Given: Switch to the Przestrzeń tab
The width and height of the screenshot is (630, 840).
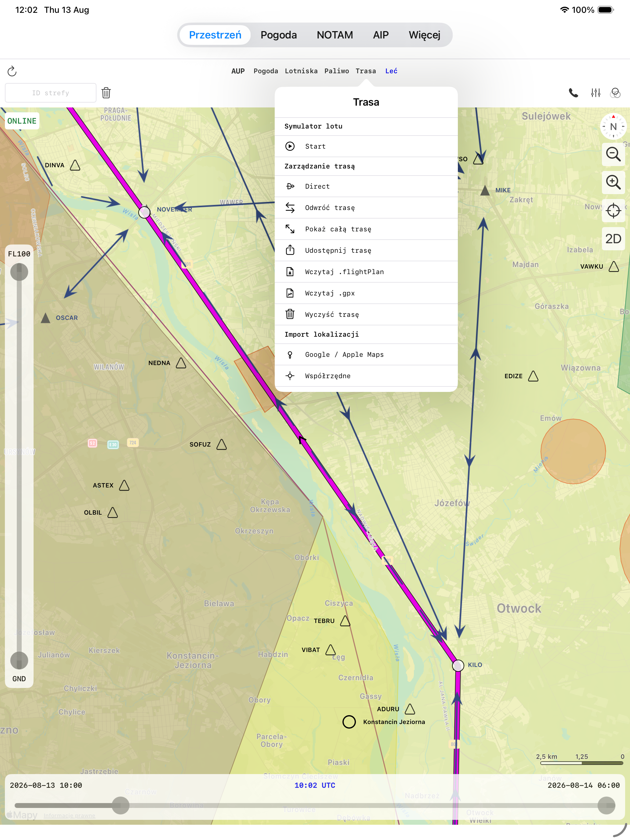Looking at the screenshot, I should click(x=215, y=35).
